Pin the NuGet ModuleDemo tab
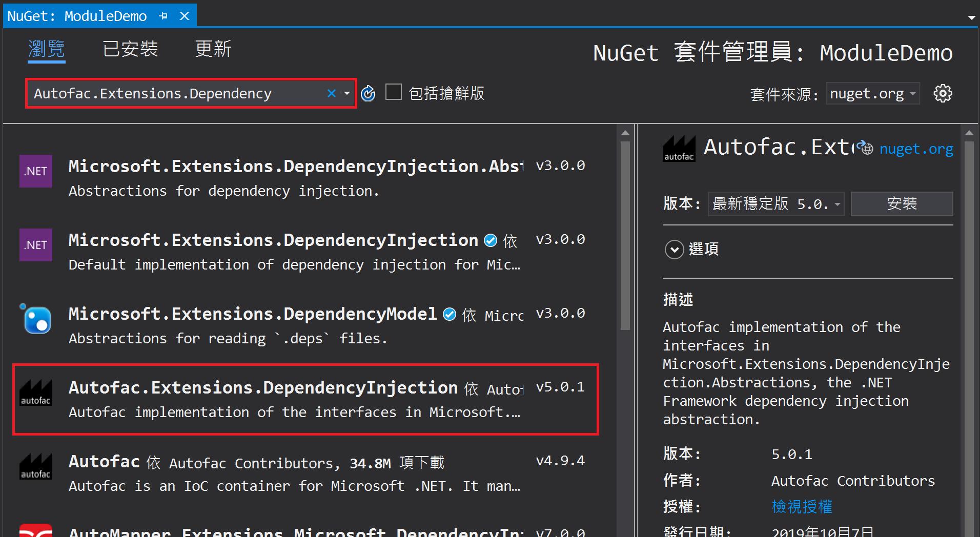Image resolution: width=980 pixels, height=537 pixels. click(164, 16)
